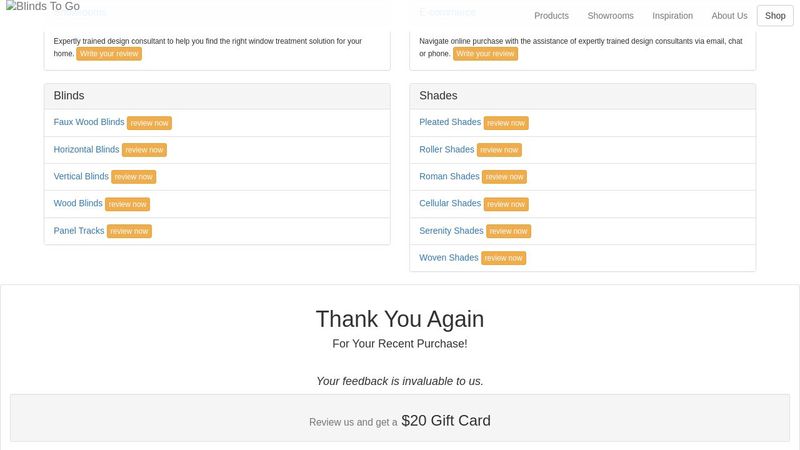800x450 pixels.
Task: Click the Blinds To Go logo
Action: [x=42, y=7]
